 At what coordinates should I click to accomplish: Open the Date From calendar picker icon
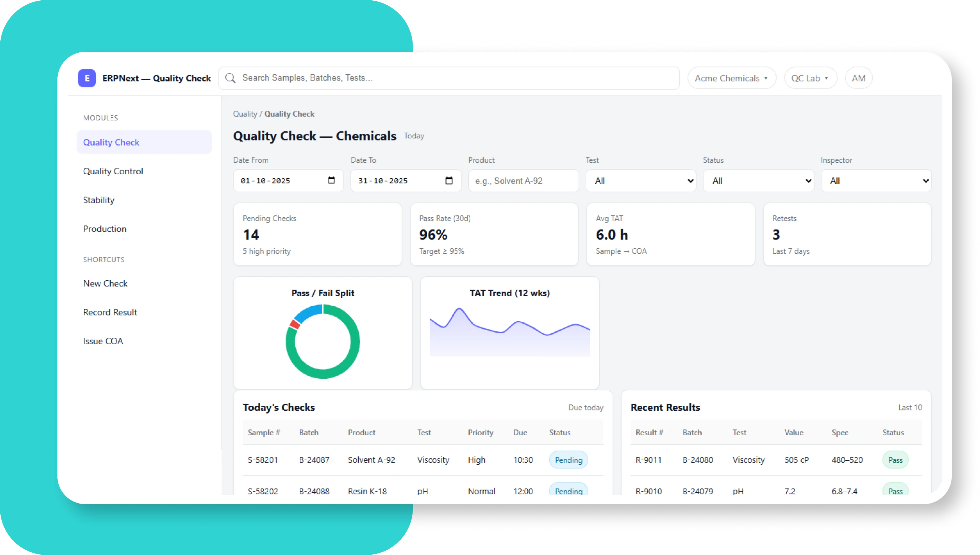point(331,180)
